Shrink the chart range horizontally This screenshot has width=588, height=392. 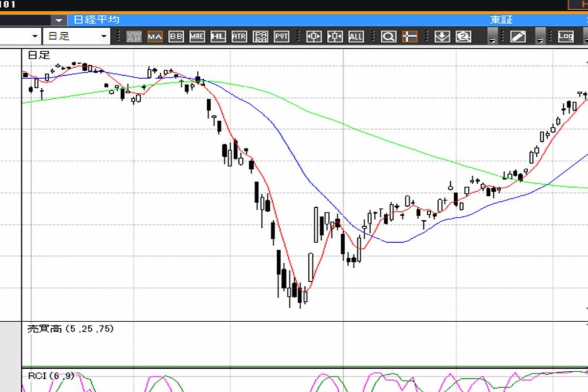335,37
